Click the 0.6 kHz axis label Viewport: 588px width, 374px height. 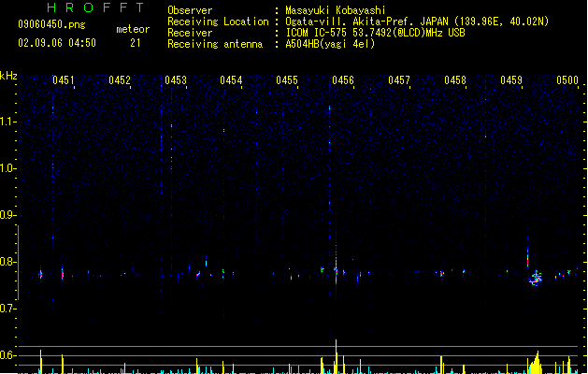coord(7,355)
